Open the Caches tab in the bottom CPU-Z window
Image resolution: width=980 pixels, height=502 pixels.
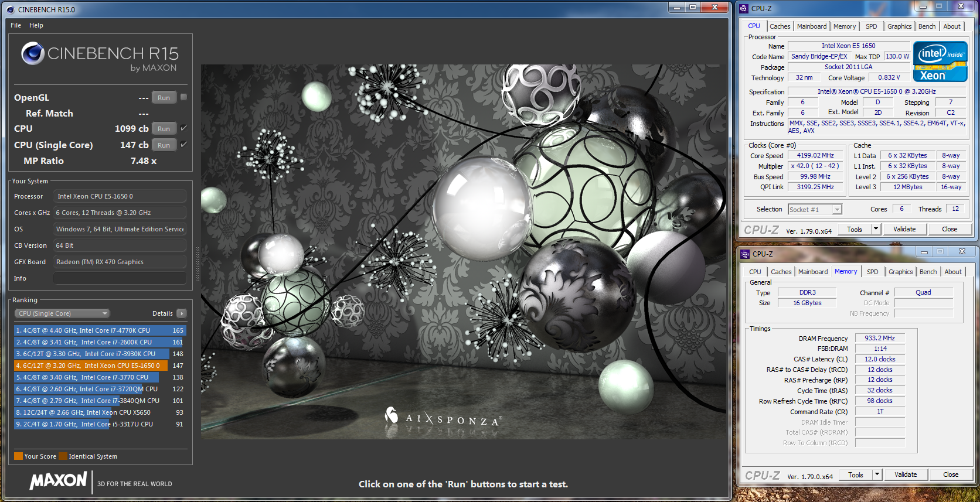(x=781, y=272)
